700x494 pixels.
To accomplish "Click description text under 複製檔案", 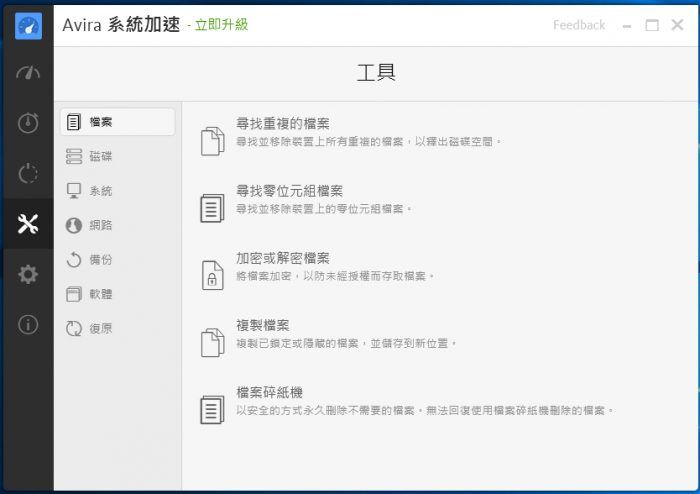I will (346, 344).
